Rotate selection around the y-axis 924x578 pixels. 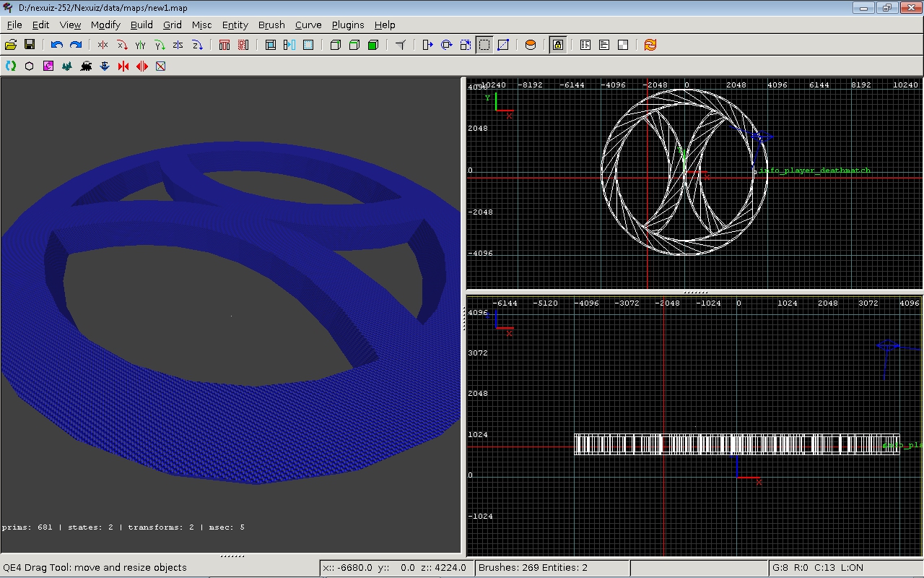pyautogui.click(x=160, y=45)
